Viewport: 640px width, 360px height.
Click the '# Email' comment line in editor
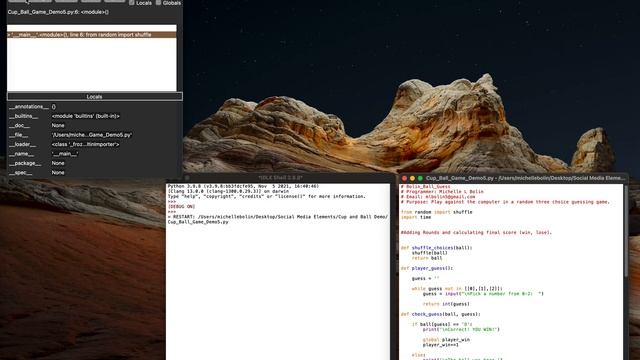click(x=438, y=197)
